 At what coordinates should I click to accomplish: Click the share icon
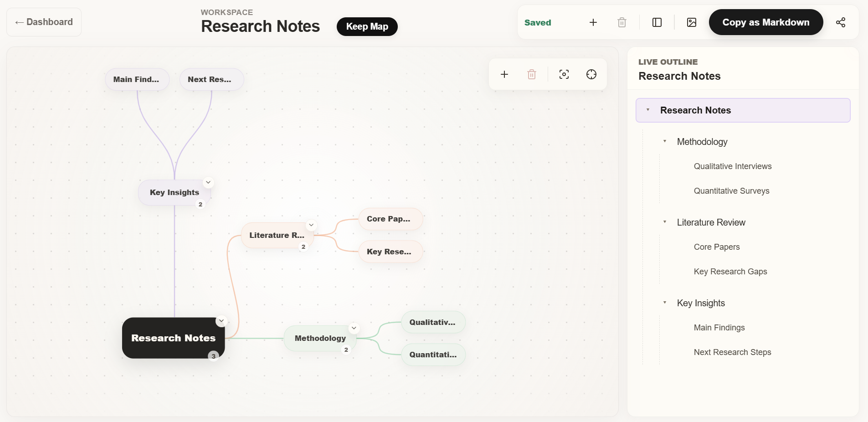[841, 22]
